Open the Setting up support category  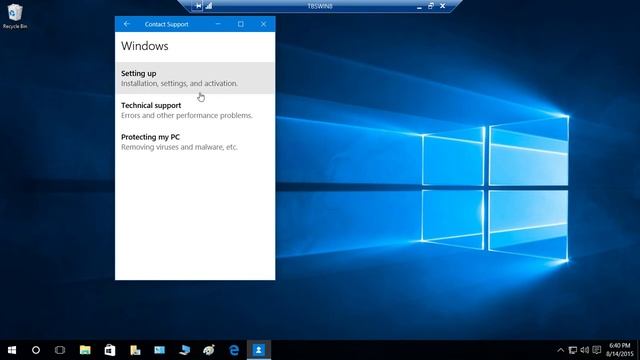[x=195, y=78]
